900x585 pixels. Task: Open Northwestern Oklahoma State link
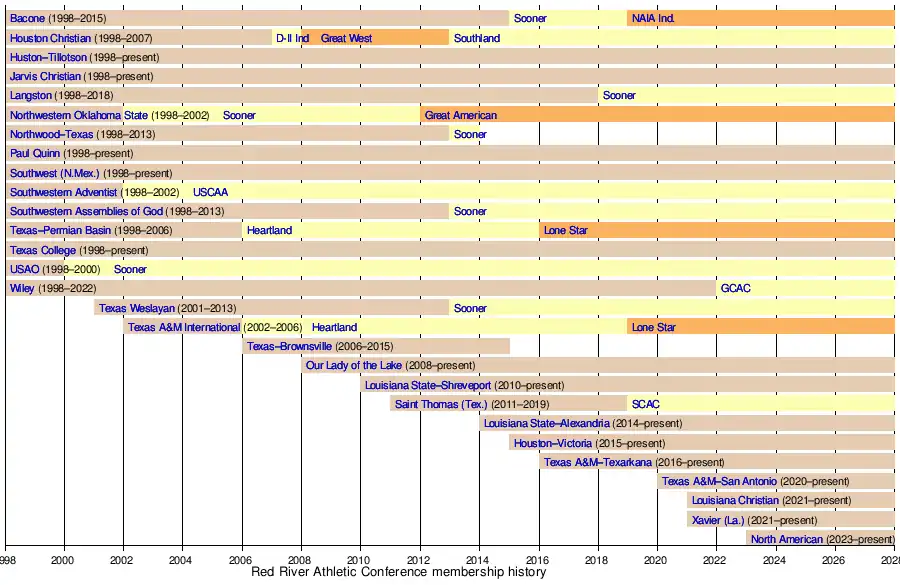tap(79, 115)
